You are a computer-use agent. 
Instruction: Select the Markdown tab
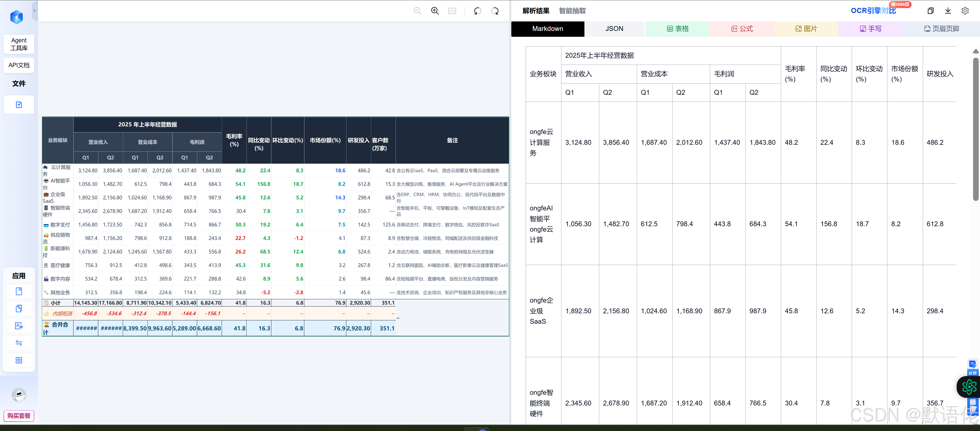point(547,29)
